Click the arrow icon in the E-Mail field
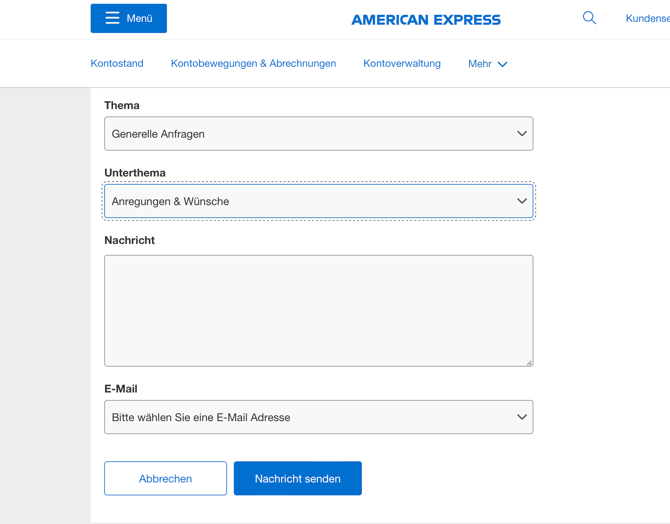 coord(521,417)
